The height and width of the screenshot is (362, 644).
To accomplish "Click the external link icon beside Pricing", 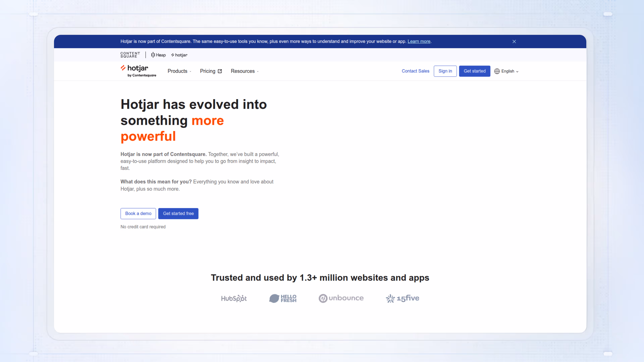I will (x=220, y=71).
